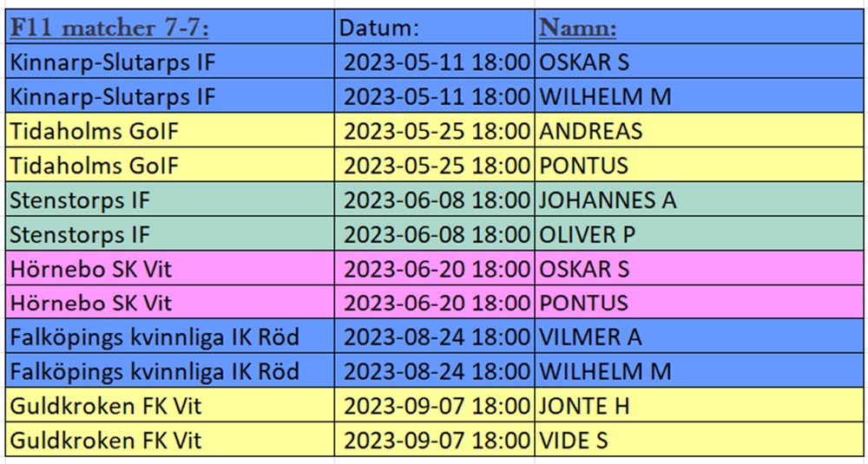Select the VILMER A name cell
The width and height of the screenshot is (868, 464).
tap(699, 337)
